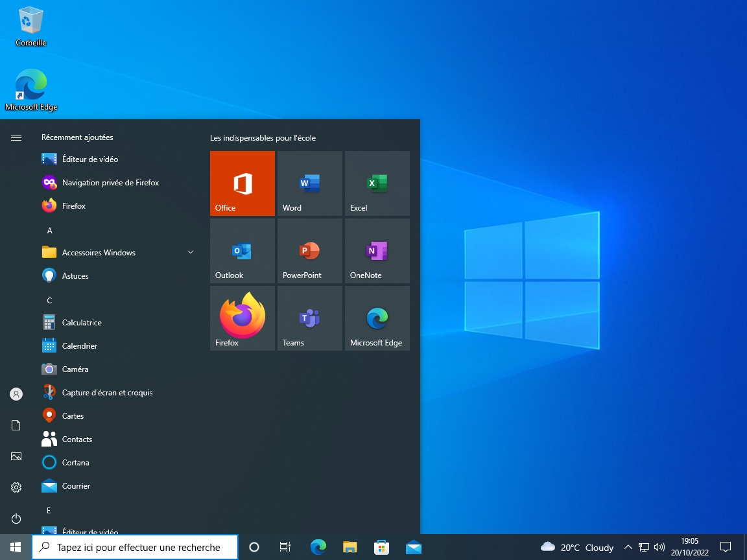Open the Mail app from the taskbar
Viewport: 747px width, 560px height.
[x=414, y=547]
